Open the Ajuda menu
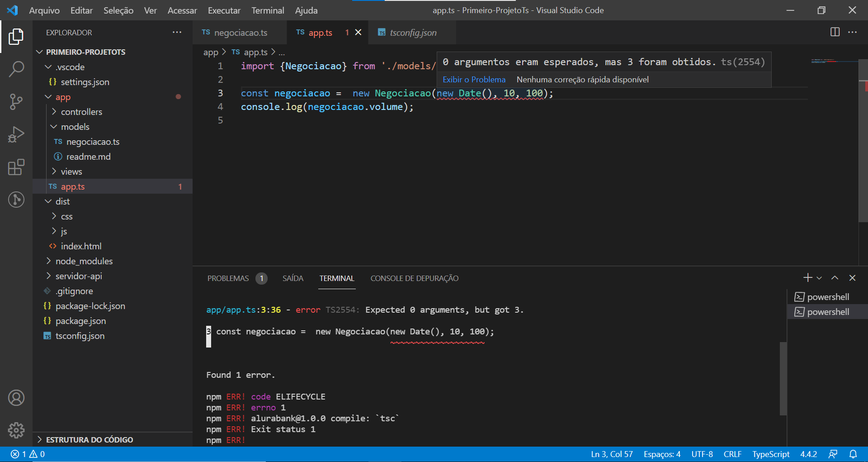The height and width of the screenshot is (462, 868). click(306, 10)
